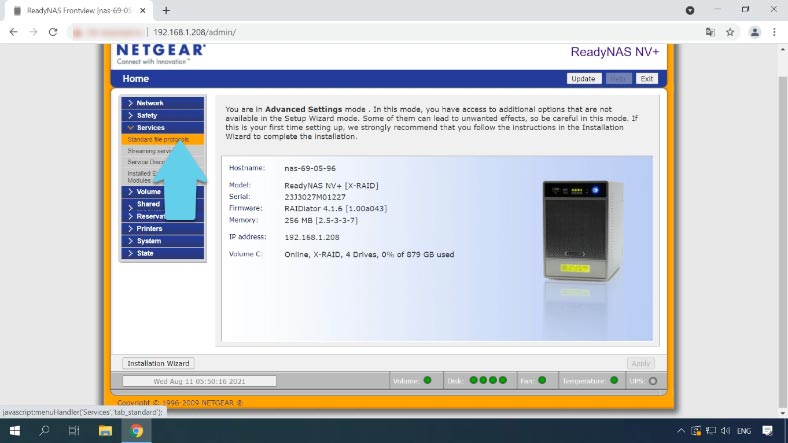
Task: Click IP address value 192.168.1.208
Action: click(312, 237)
